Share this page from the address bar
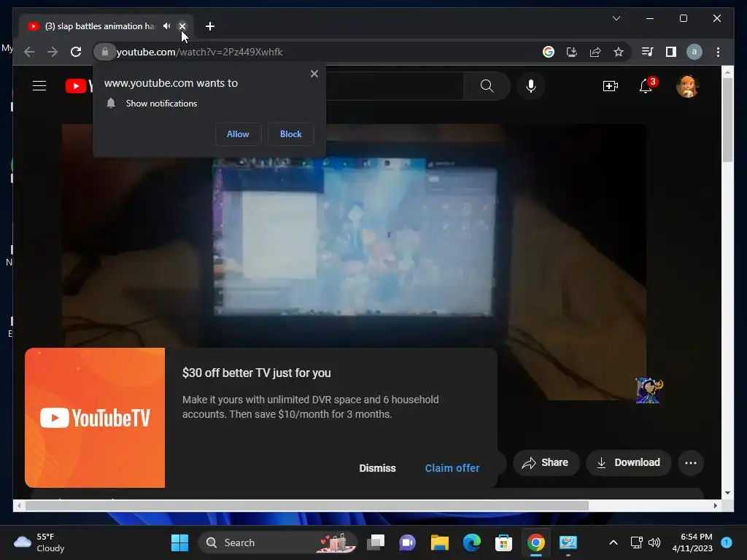 [x=595, y=52]
